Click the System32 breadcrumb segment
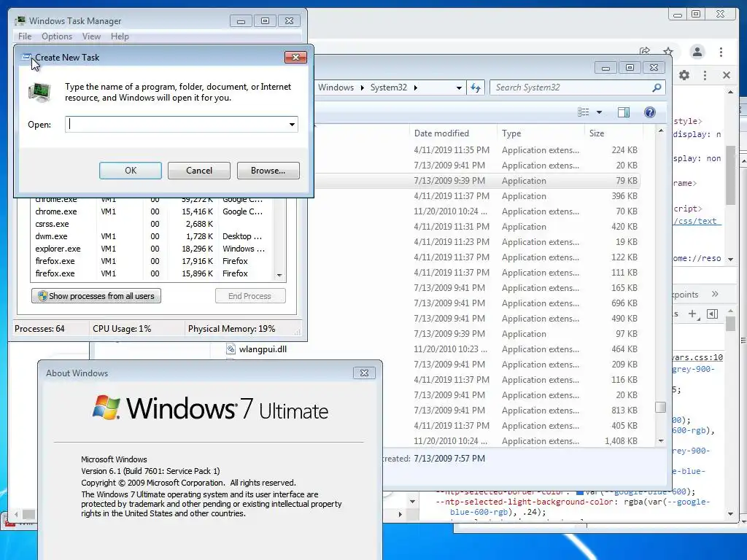The image size is (747, 560). (x=389, y=87)
